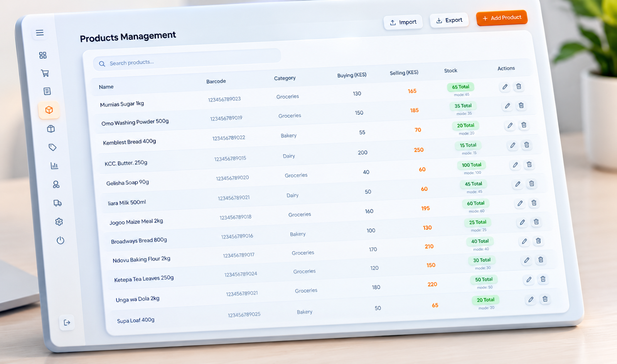This screenshot has height=364, width=617.
Task: Edit the Mumias Sugar 1kg product
Action: [x=505, y=87]
